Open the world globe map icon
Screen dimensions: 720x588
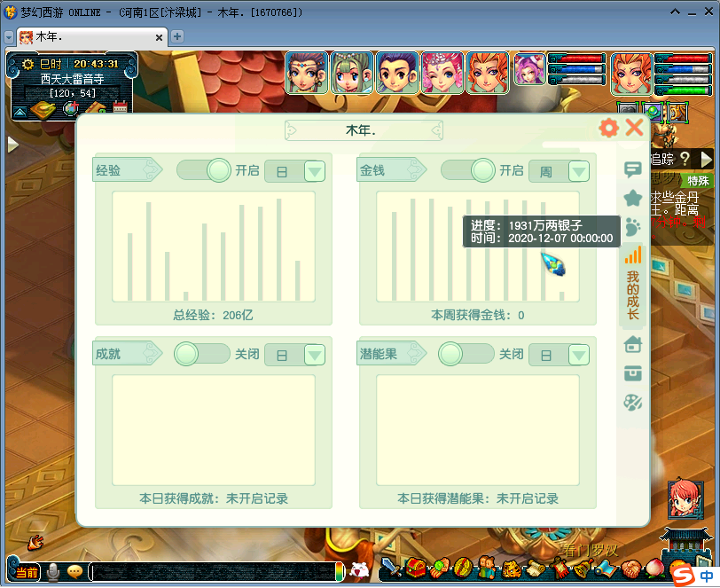coord(70,108)
